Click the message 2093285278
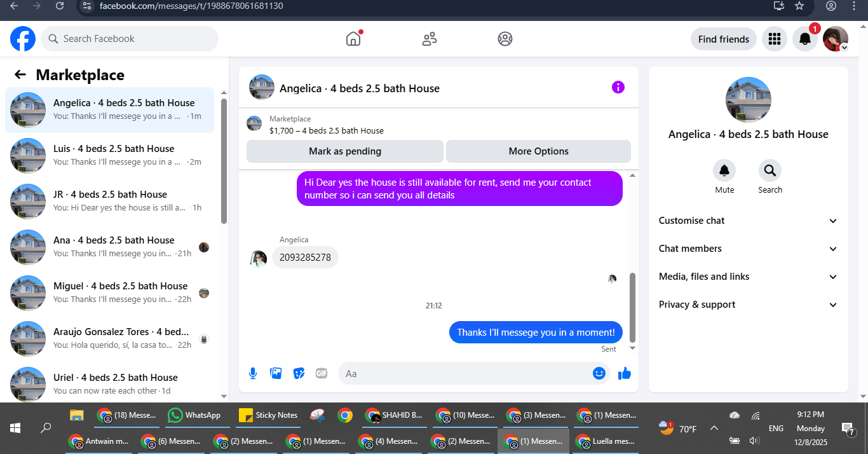The width and height of the screenshot is (868, 454). pos(305,258)
